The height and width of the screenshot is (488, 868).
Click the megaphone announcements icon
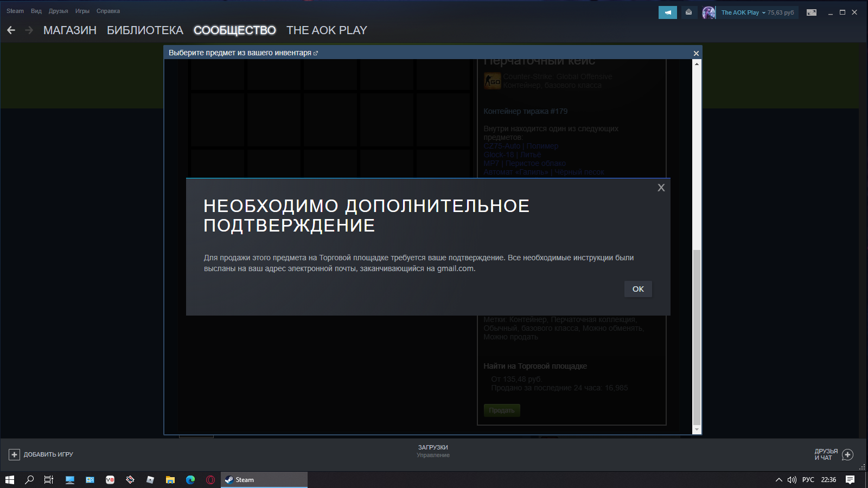tap(668, 12)
